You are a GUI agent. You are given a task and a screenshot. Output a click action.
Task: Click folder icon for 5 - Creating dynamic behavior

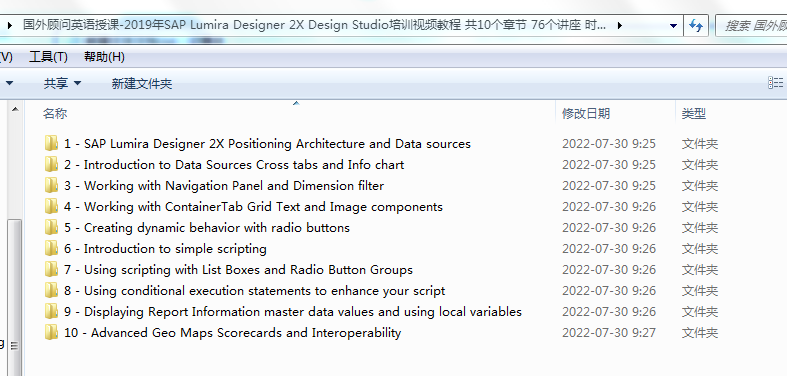point(51,228)
